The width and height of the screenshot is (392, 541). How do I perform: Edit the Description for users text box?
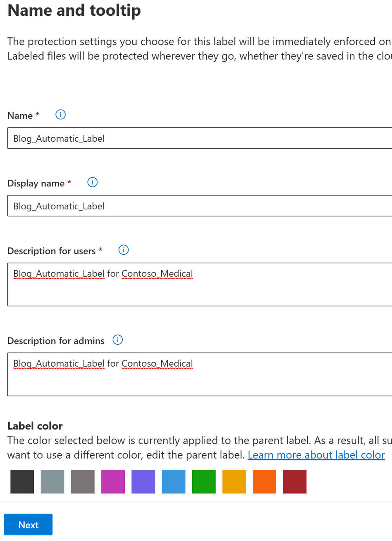[x=200, y=285]
